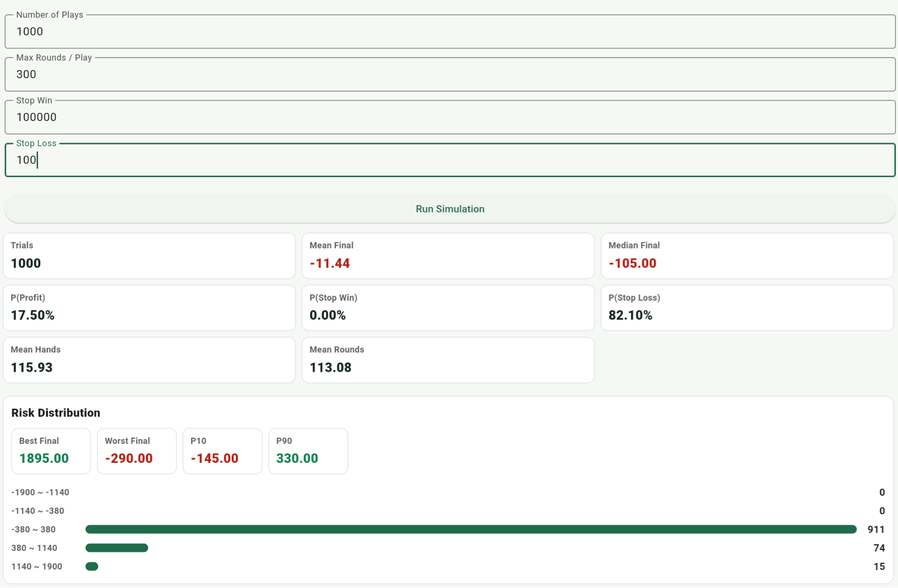Click the count 74 in the distribution
Image resolution: width=898 pixels, height=588 pixels.
point(879,548)
